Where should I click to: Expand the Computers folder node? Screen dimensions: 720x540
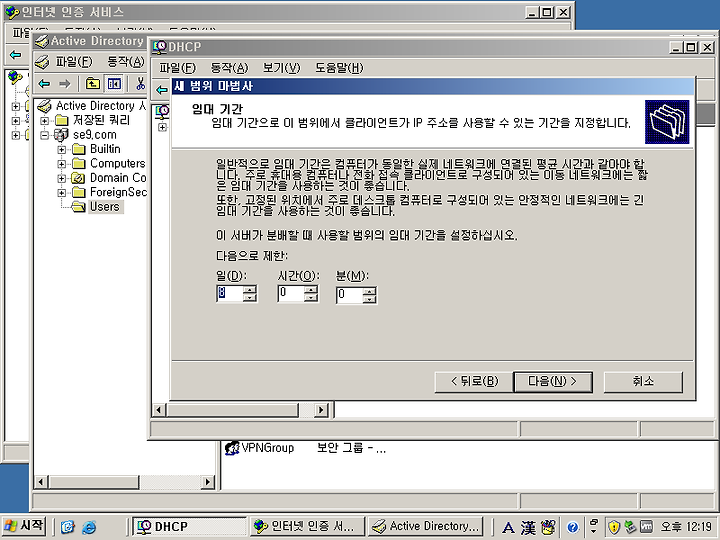[62, 164]
